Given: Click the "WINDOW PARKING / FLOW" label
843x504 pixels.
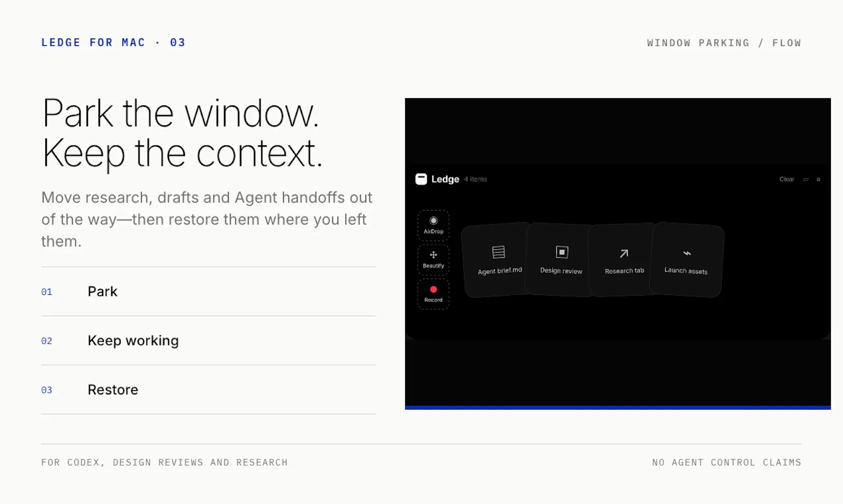Looking at the screenshot, I should coord(724,43).
